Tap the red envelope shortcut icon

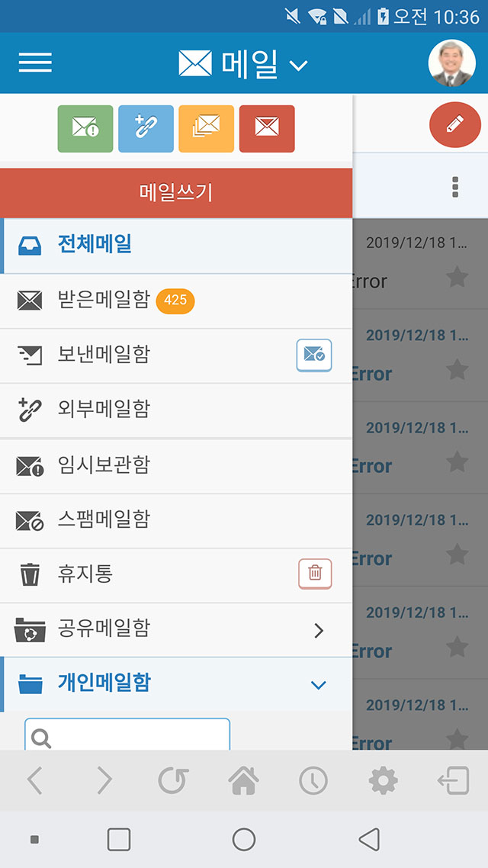pos(267,128)
